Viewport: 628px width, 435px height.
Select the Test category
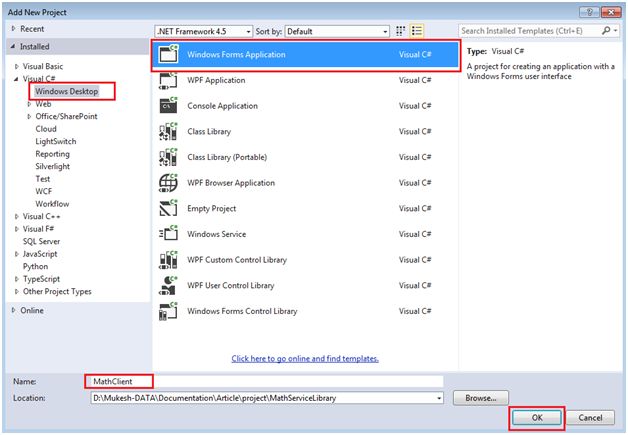(x=43, y=179)
